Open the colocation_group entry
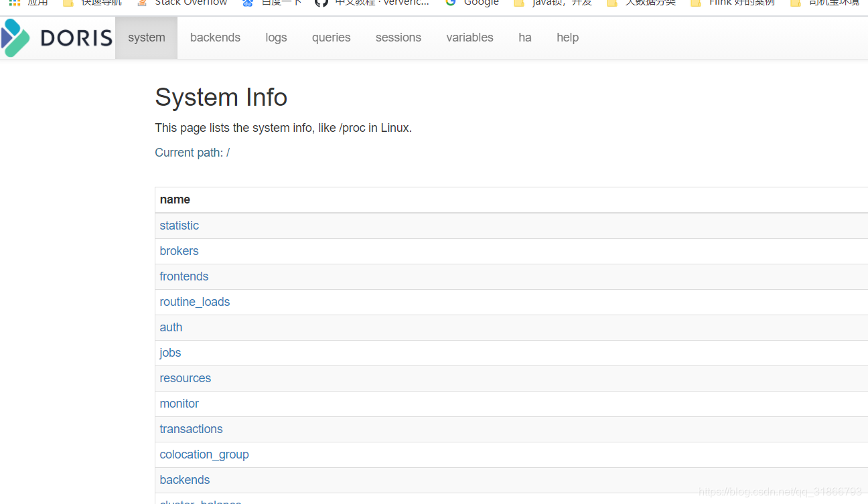 tap(204, 454)
